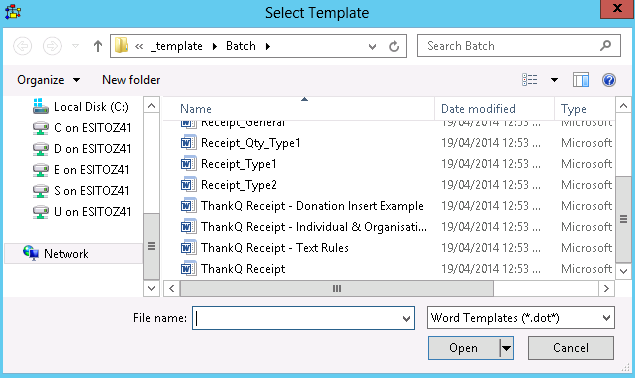This screenshot has height=378, width=635.
Task: Sort by the Name column
Action: click(x=196, y=109)
